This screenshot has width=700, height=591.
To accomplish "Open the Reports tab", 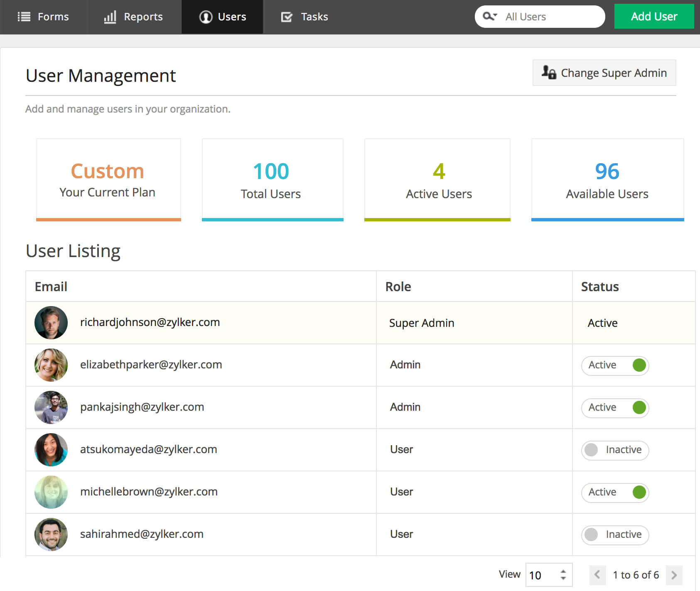I will click(134, 17).
